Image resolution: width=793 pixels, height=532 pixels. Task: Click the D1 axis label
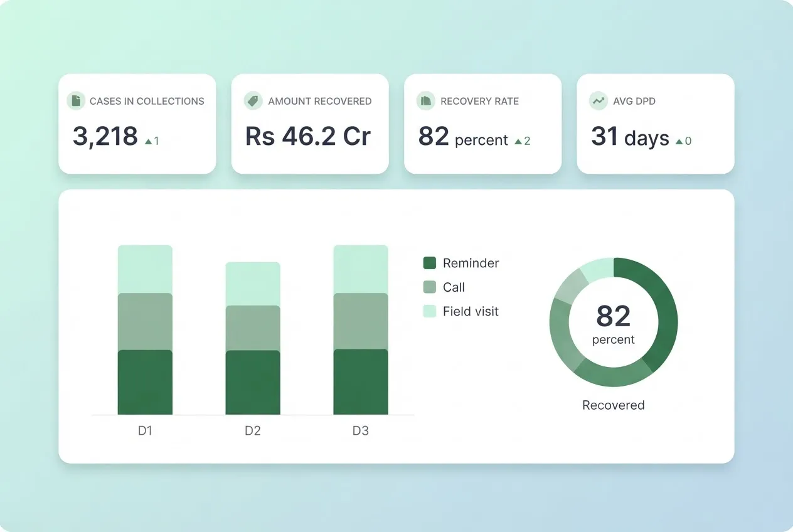[145, 431]
